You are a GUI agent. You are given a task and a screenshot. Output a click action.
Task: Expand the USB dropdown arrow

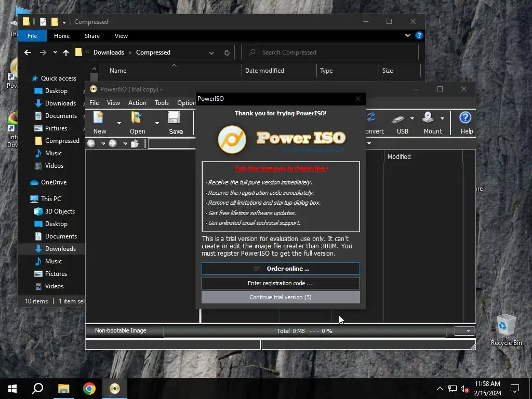[412, 118]
